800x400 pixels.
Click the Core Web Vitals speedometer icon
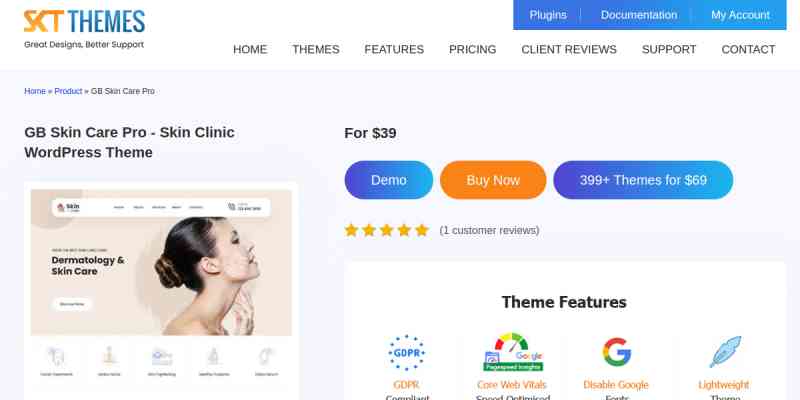(x=513, y=352)
